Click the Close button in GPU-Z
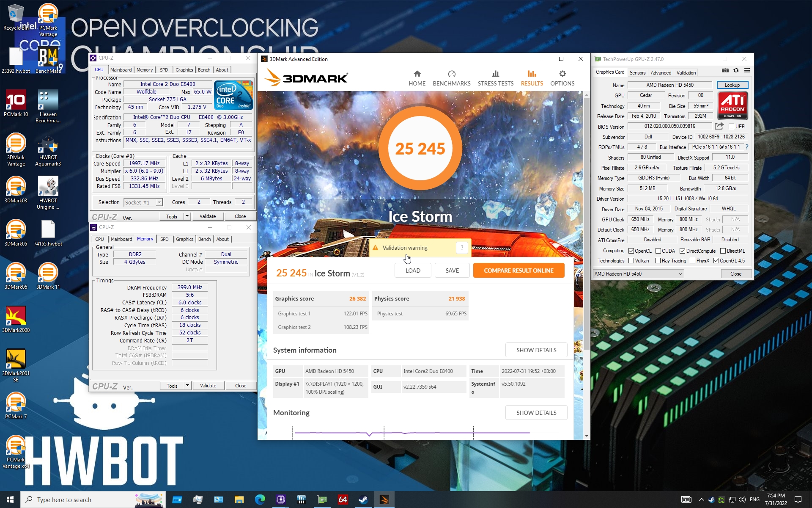The image size is (812, 508). pos(736,274)
